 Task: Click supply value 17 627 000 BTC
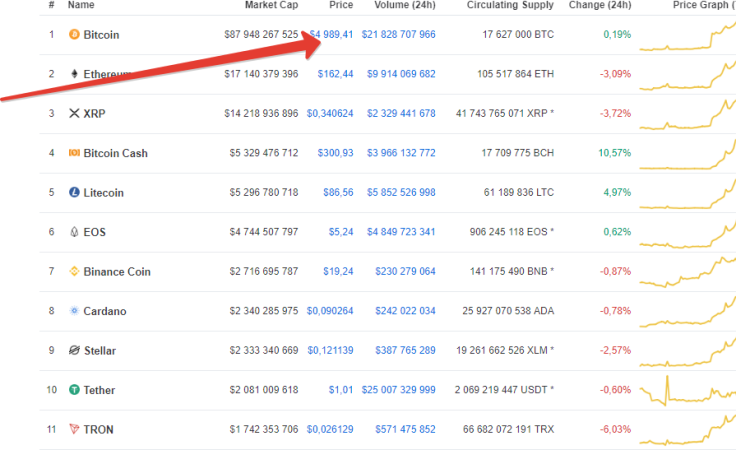pyautogui.click(x=518, y=34)
